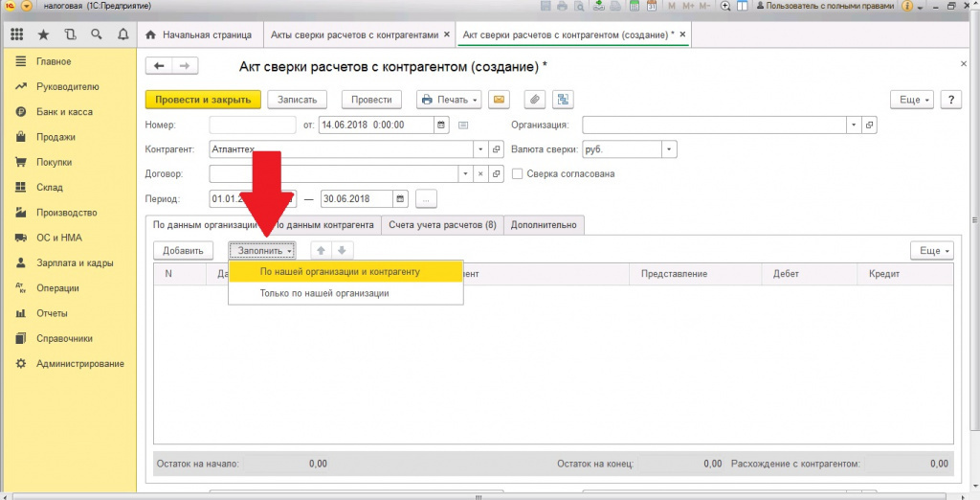This screenshot has width=980, height=500.
Task: Click the print icon in the title bar
Action: [x=562, y=7]
